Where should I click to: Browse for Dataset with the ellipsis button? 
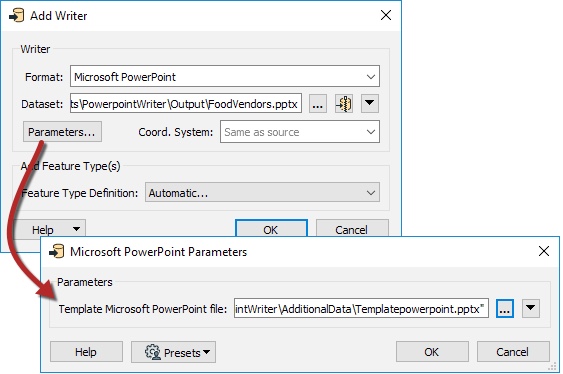pos(318,104)
